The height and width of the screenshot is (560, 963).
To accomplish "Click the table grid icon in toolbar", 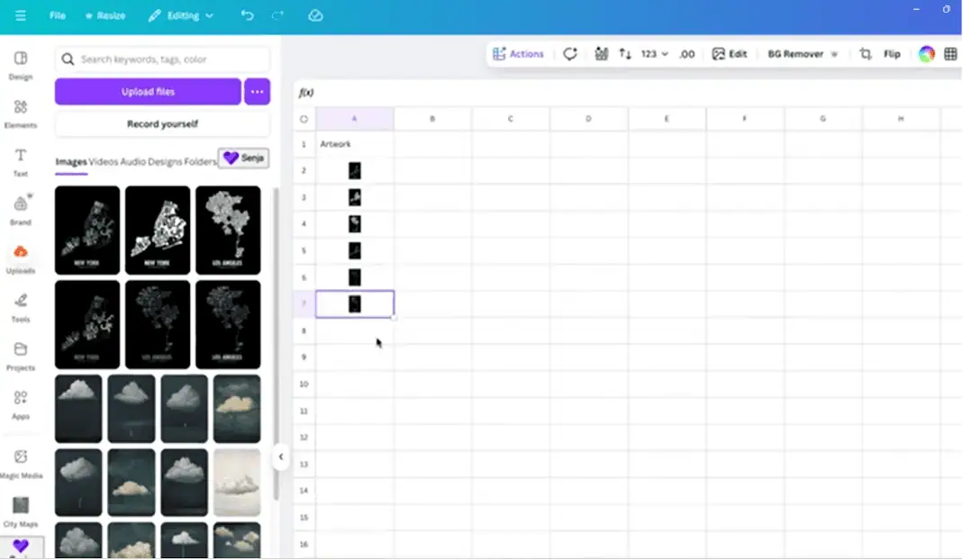I will point(950,54).
